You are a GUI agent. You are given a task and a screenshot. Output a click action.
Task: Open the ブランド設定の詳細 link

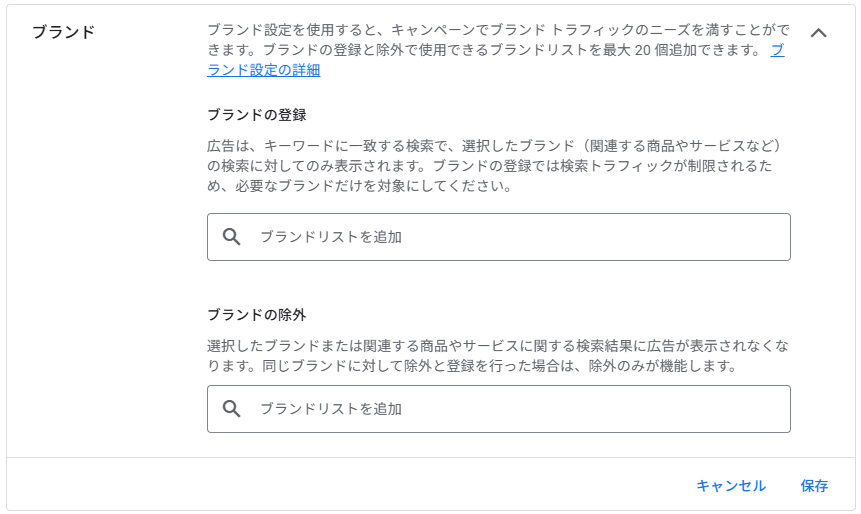(264, 70)
